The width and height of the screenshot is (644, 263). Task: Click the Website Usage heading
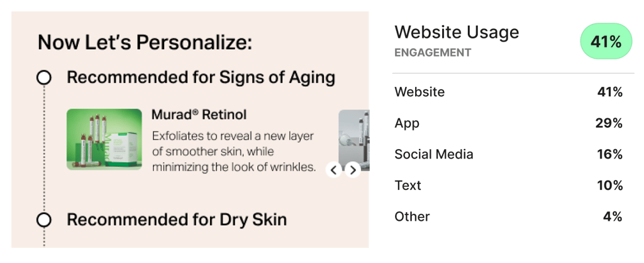point(457,32)
